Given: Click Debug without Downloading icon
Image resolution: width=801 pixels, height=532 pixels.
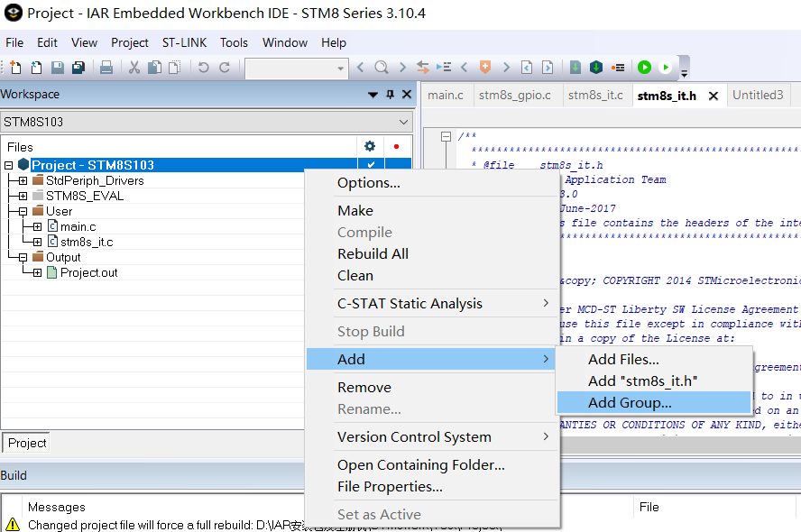Looking at the screenshot, I should [665, 68].
